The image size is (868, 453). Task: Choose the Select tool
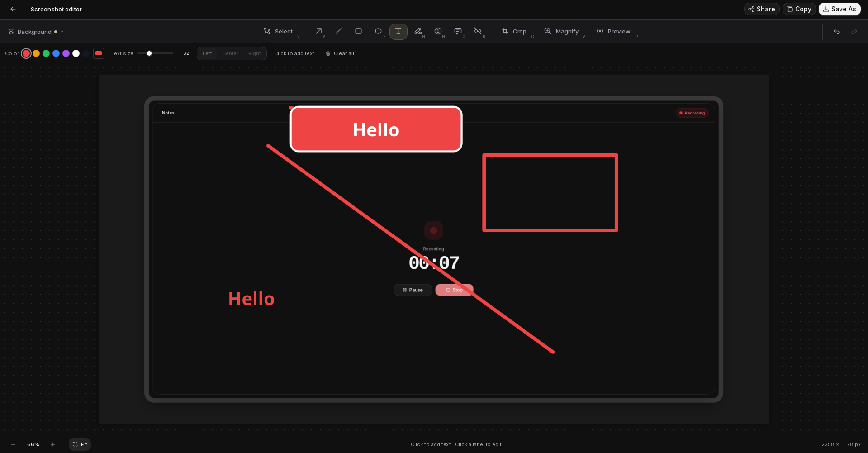(280, 31)
